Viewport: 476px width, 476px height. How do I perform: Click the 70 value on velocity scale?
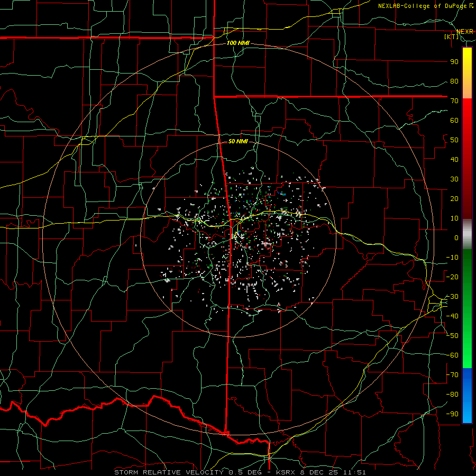pos(454,101)
